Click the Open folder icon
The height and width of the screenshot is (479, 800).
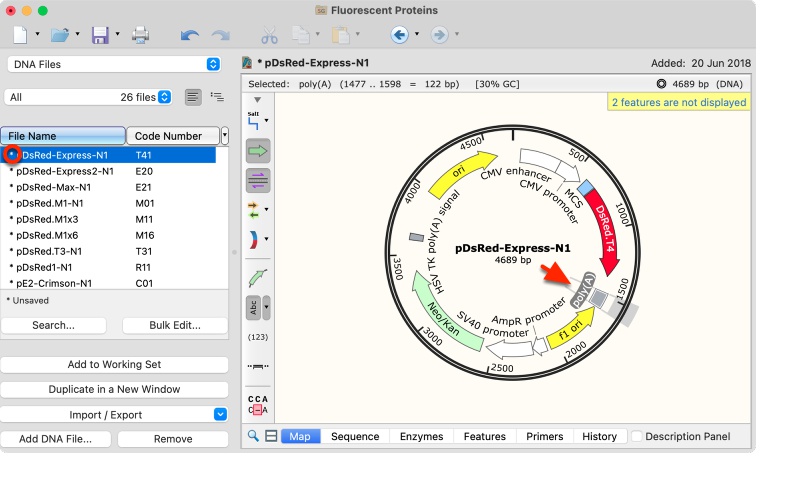60,35
